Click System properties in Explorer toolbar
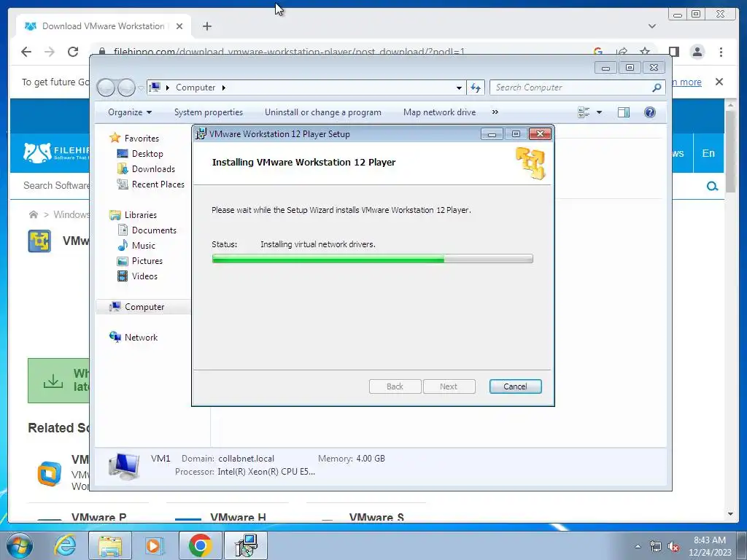747x560 pixels. pyautogui.click(x=208, y=112)
